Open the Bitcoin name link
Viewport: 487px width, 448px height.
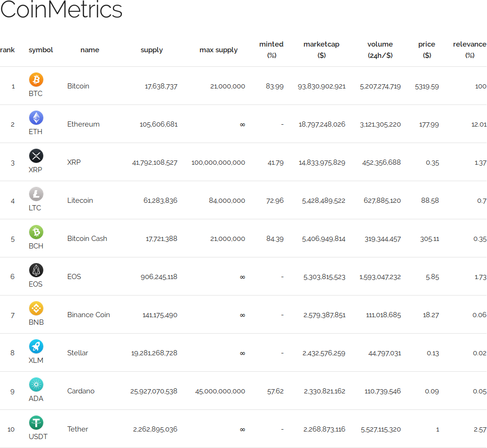(78, 86)
